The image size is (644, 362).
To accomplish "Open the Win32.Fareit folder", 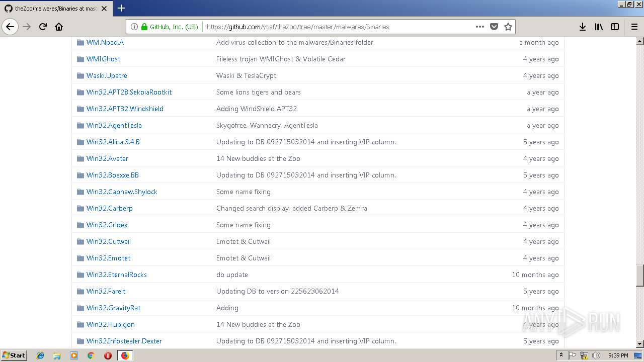I will coord(106,291).
